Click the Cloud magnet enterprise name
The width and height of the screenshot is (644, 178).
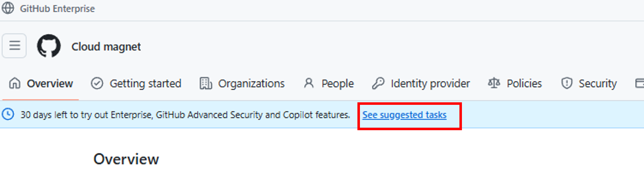point(106,47)
